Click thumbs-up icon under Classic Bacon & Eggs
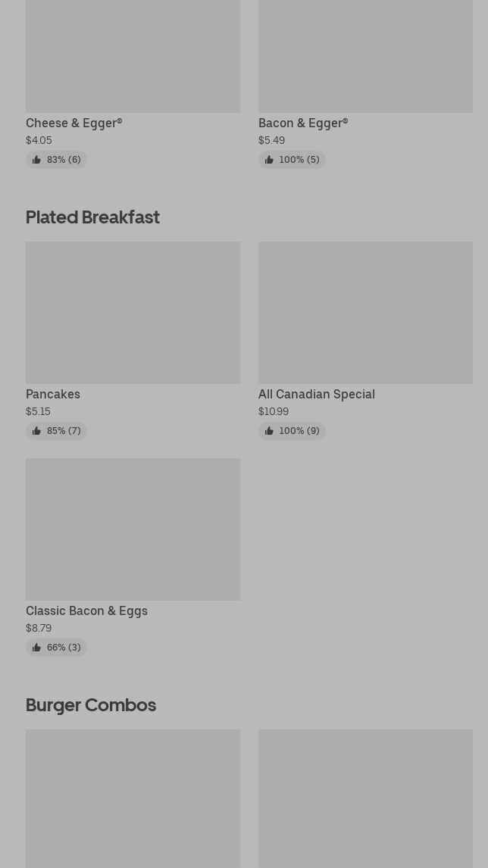The width and height of the screenshot is (488, 868). tap(36, 648)
